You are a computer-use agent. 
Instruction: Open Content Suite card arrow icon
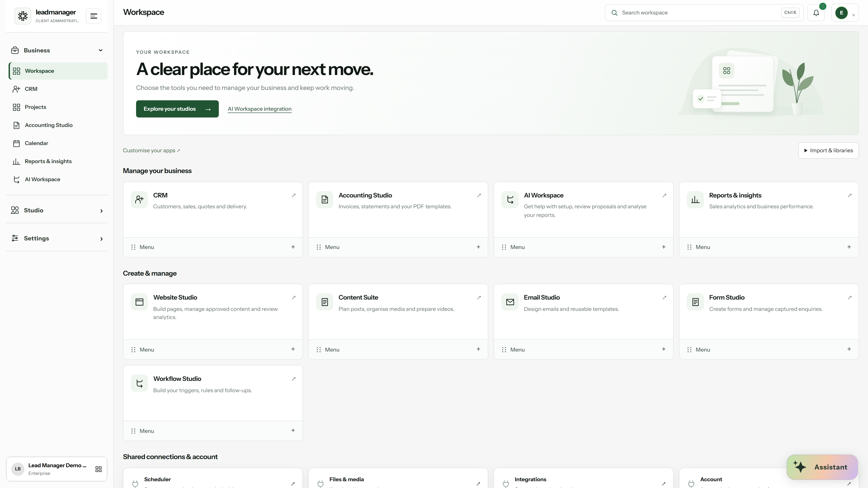click(479, 297)
